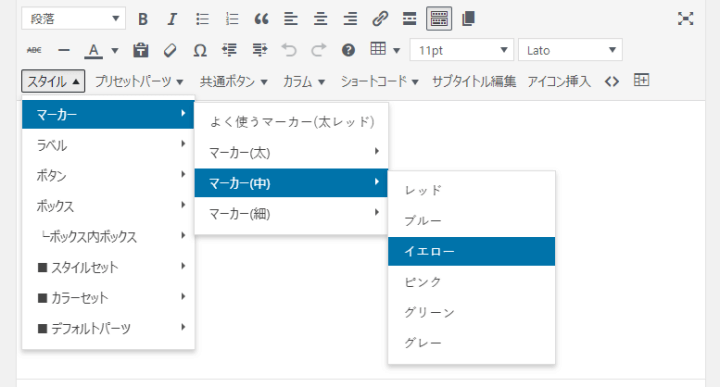
Task: Choose ブルー marker color
Action: (x=472, y=221)
